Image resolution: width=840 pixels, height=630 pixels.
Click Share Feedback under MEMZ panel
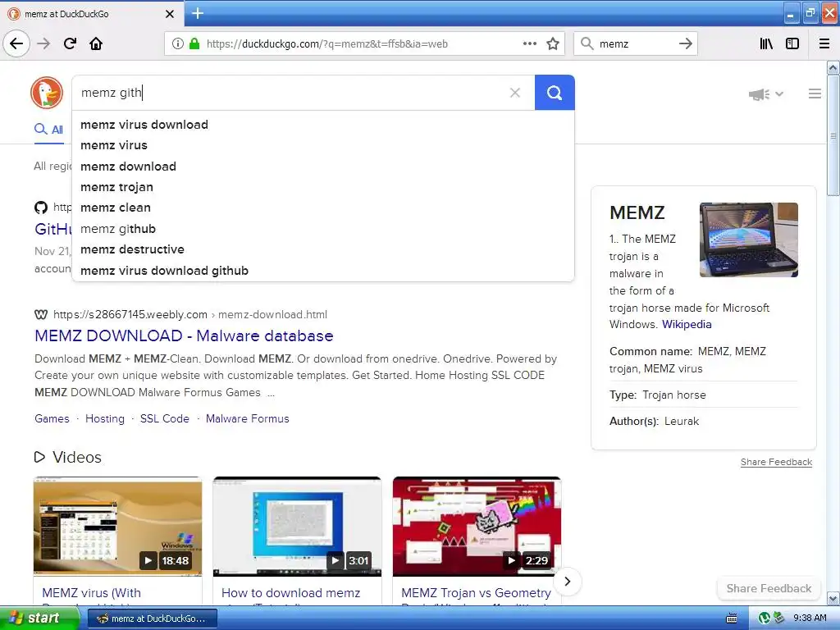click(x=776, y=462)
